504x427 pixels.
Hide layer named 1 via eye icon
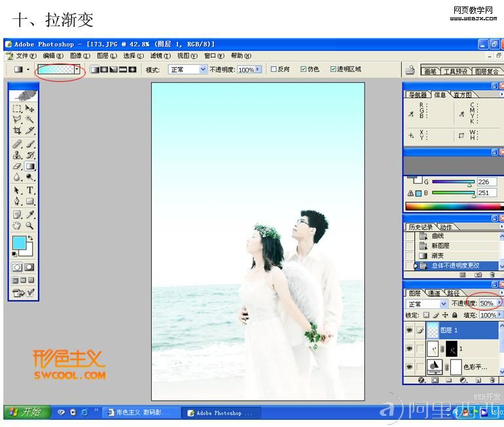[409, 348]
